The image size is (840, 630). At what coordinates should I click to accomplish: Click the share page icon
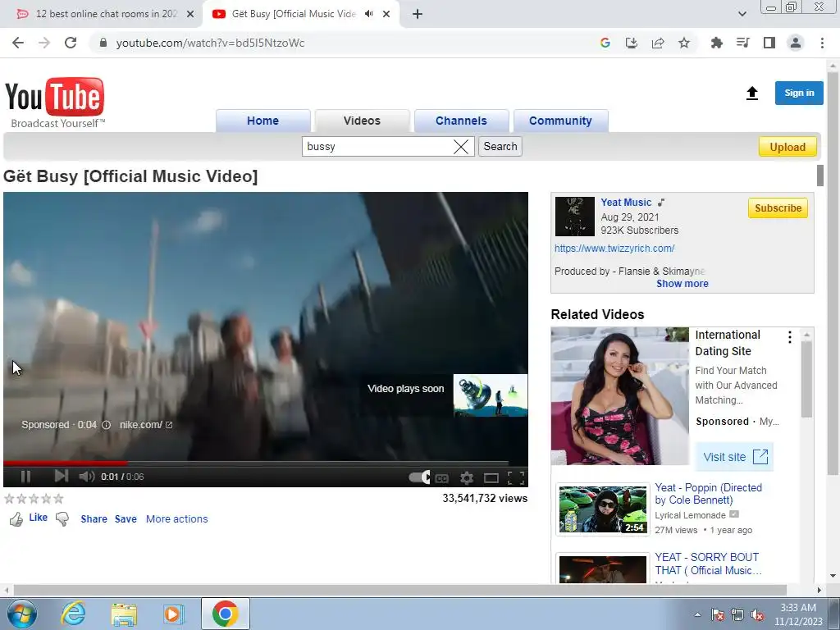(658, 43)
